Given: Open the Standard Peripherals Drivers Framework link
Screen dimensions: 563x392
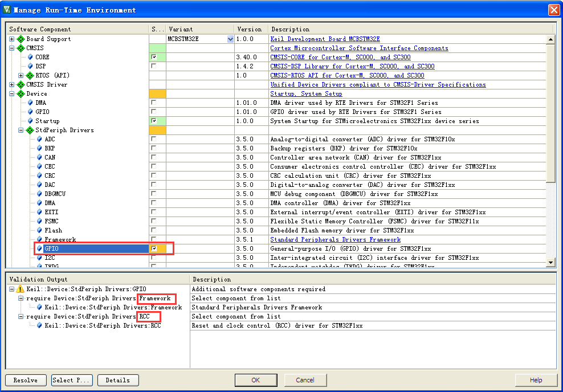Looking at the screenshot, I should [336, 239].
